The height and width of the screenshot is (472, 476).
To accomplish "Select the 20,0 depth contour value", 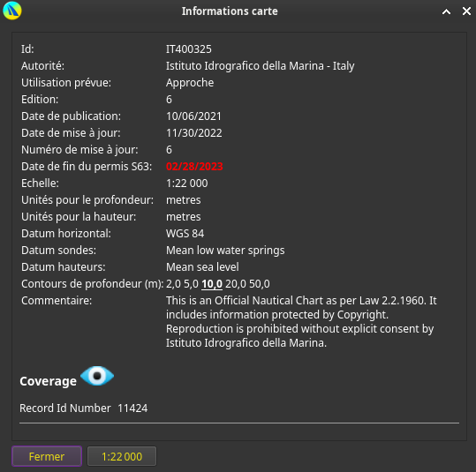I will (236, 284).
